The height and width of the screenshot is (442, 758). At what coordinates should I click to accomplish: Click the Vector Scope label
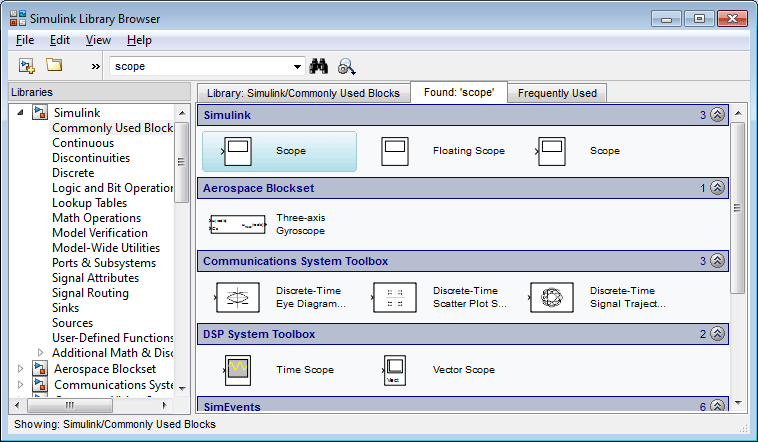click(x=464, y=369)
